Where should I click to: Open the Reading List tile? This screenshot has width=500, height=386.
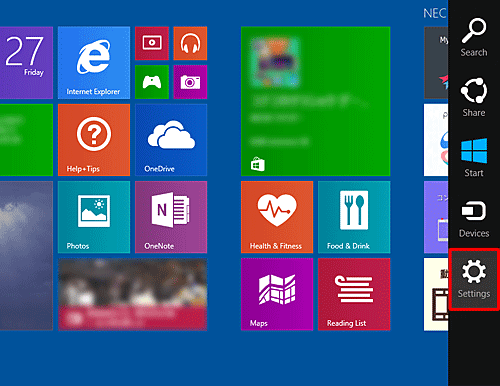point(354,294)
